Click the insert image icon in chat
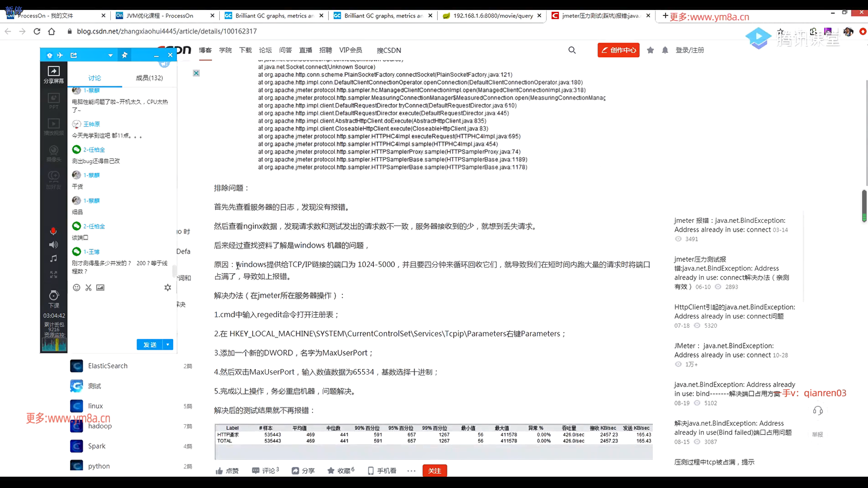The width and height of the screenshot is (868, 488). point(100,288)
